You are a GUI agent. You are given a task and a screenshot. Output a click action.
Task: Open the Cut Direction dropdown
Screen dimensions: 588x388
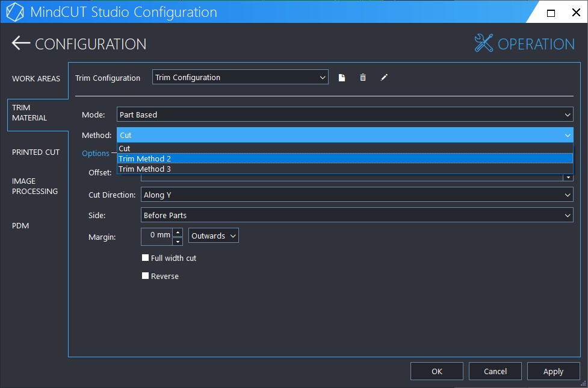[357, 195]
